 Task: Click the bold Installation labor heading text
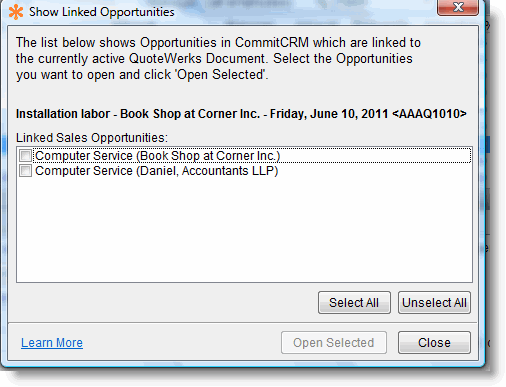[x=63, y=114]
